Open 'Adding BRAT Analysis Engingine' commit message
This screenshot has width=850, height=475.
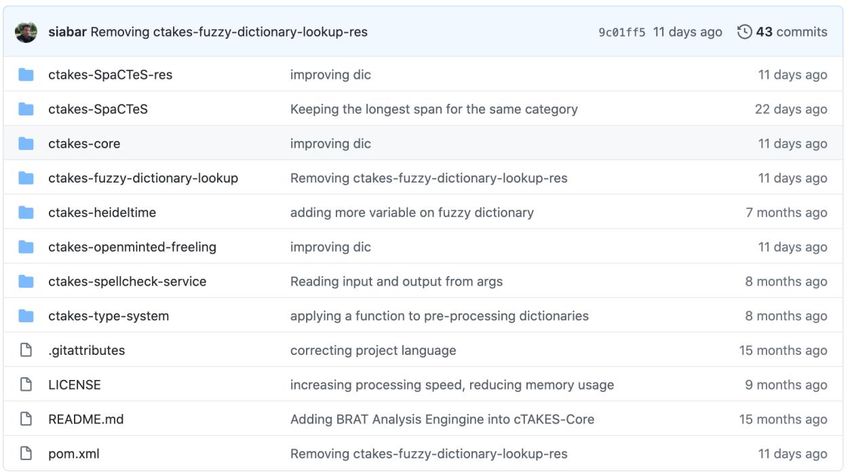point(442,419)
